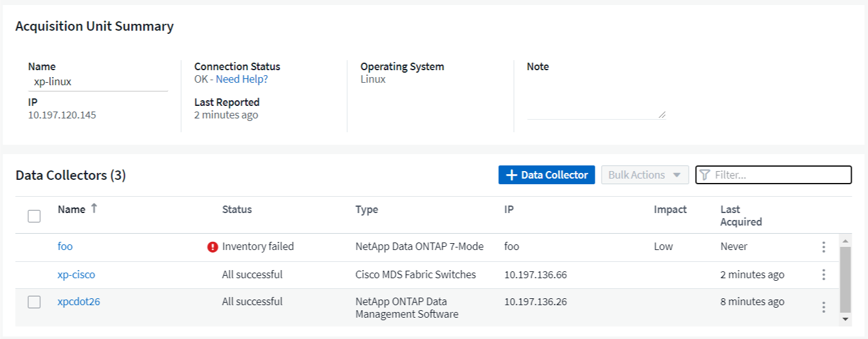
Task: Open the xp-cisco row three-dot menu
Action: click(x=824, y=274)
